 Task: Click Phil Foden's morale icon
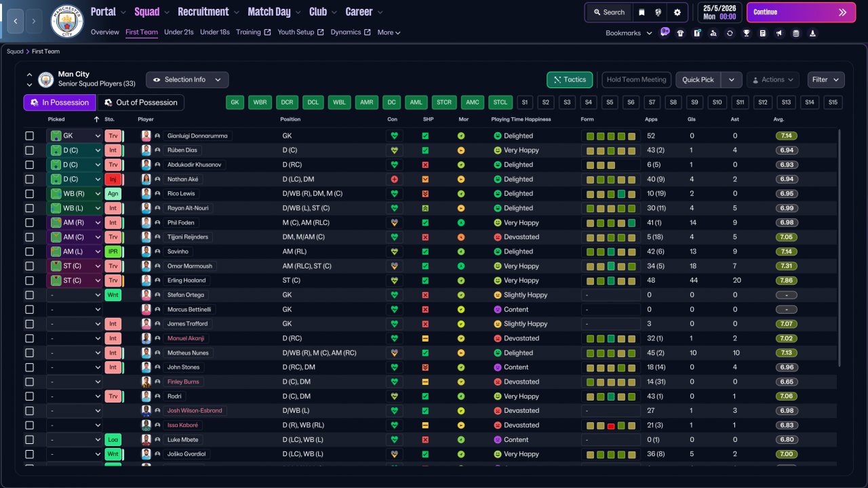pos(461,223)
